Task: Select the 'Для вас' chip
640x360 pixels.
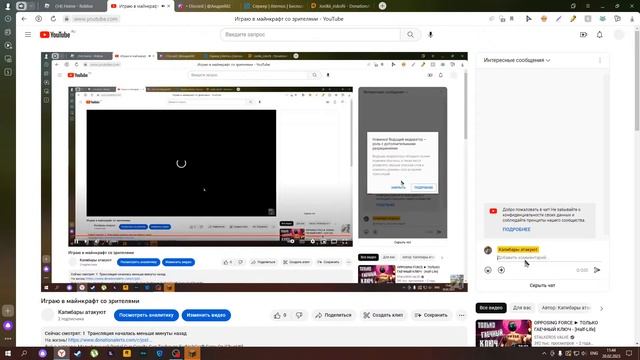Action: (522, 308)
